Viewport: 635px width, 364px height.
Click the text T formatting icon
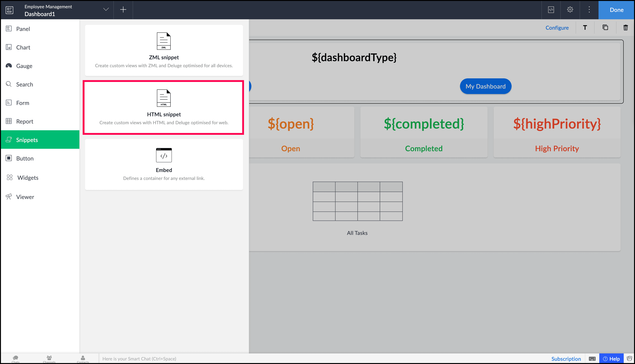click(585, 28)
